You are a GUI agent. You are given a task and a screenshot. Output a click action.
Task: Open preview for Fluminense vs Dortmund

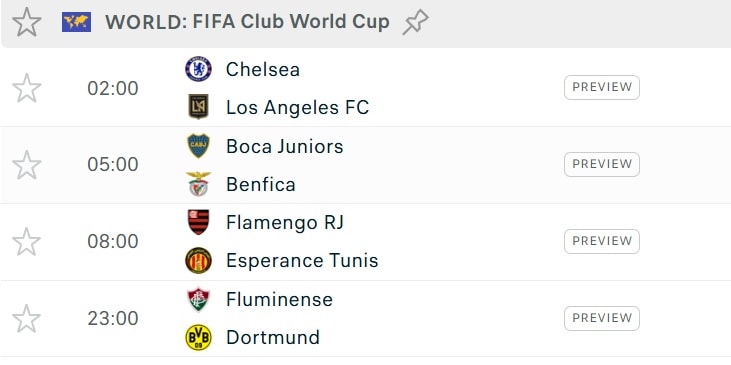coord(602,318)
